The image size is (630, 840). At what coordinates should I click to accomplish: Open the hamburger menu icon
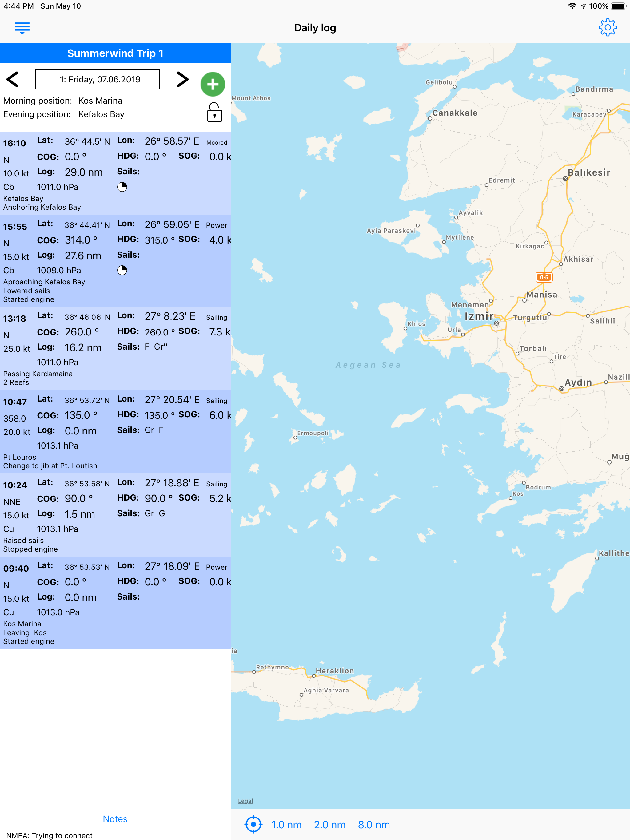(22, 28)
